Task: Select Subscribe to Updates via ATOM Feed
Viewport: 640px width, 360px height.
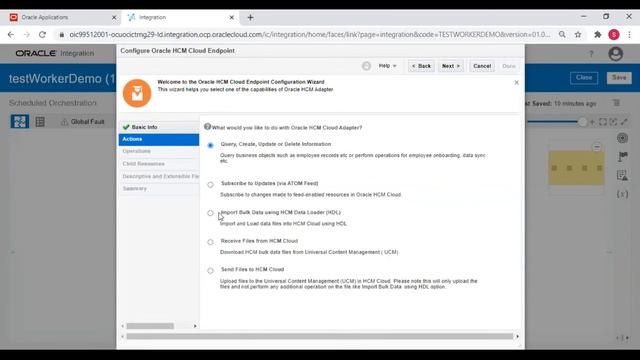Action: click(210, 184)
